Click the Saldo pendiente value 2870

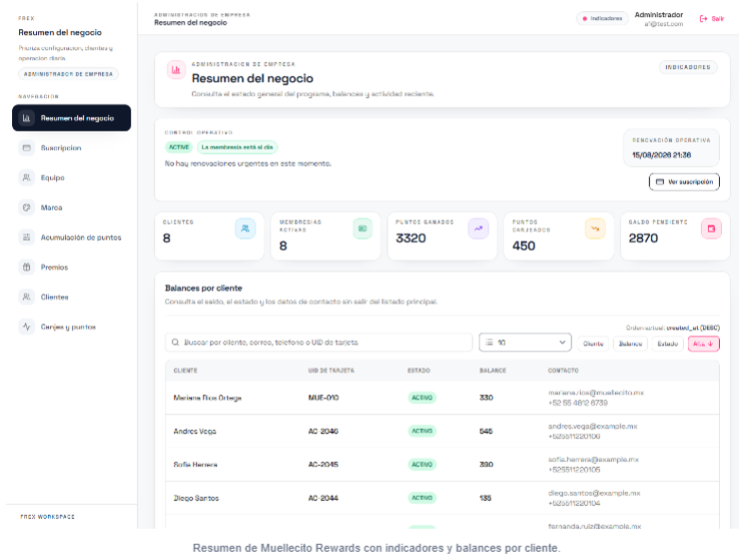(x=643, y=239)
